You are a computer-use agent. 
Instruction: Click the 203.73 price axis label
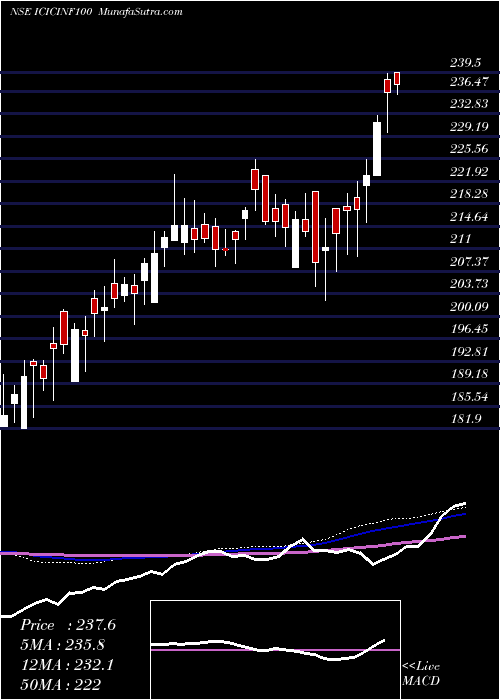point(469,284)
